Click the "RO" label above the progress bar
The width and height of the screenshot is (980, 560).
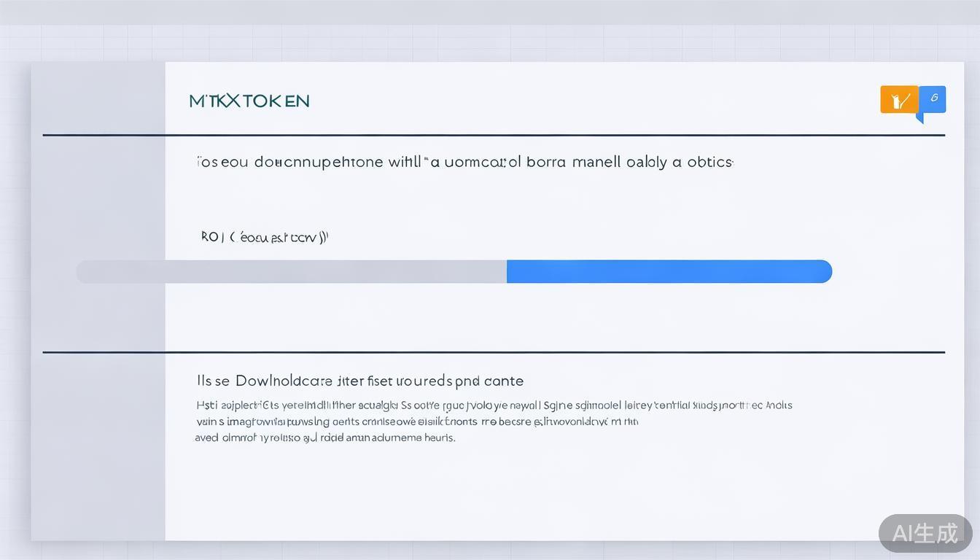pyautogui.click(x=211, y=237)
